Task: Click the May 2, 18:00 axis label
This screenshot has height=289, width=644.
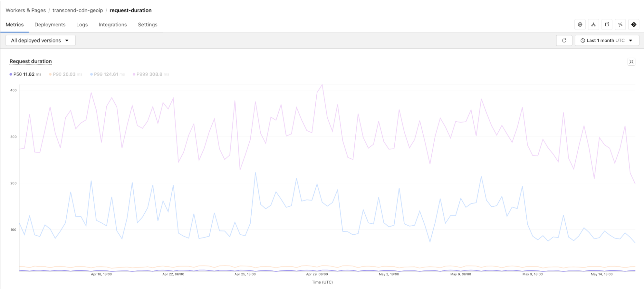Action: 389,274
